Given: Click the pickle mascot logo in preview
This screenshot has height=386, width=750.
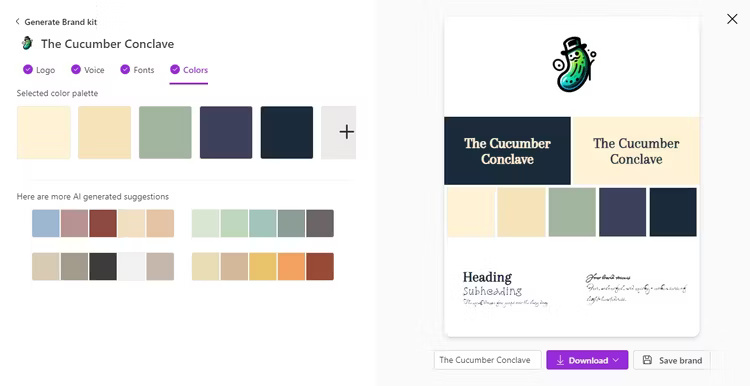Looking at the screenshot, I should coord(574,65).
